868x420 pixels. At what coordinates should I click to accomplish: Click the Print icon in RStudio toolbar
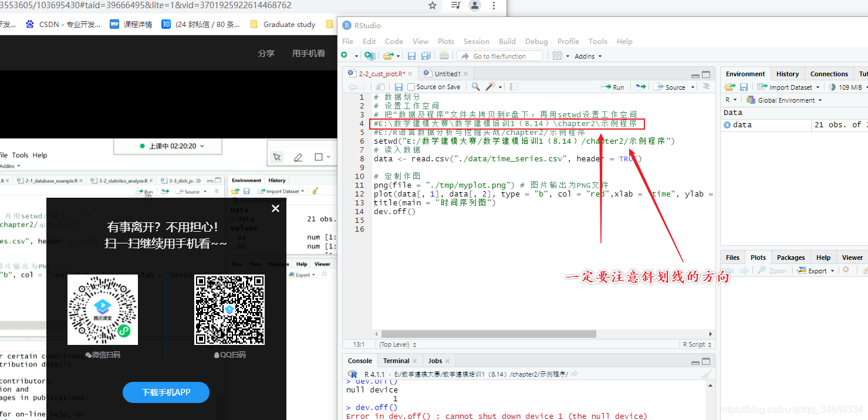coord(444,56)
